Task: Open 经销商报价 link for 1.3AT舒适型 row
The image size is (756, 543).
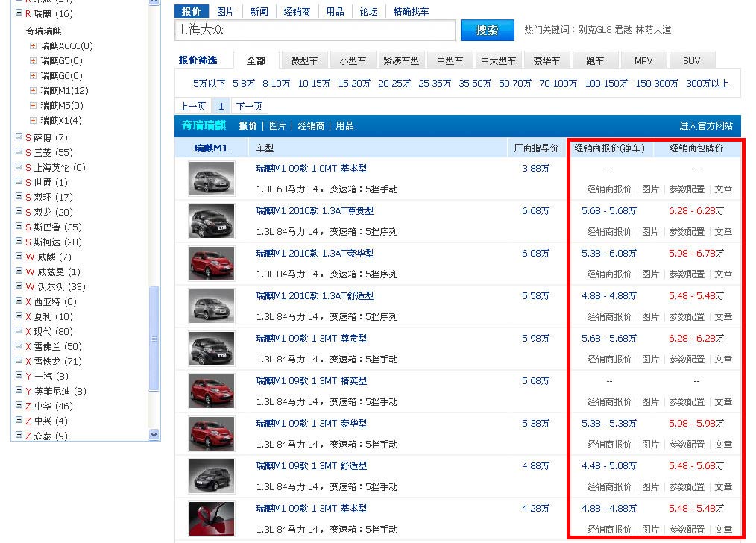Action: click(x=609, y=317)
